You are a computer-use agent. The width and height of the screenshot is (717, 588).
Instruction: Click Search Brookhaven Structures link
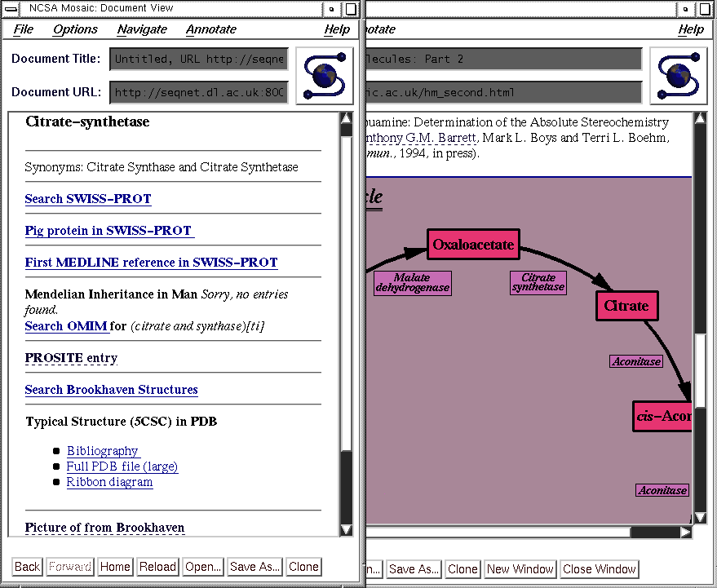[111, 390]
